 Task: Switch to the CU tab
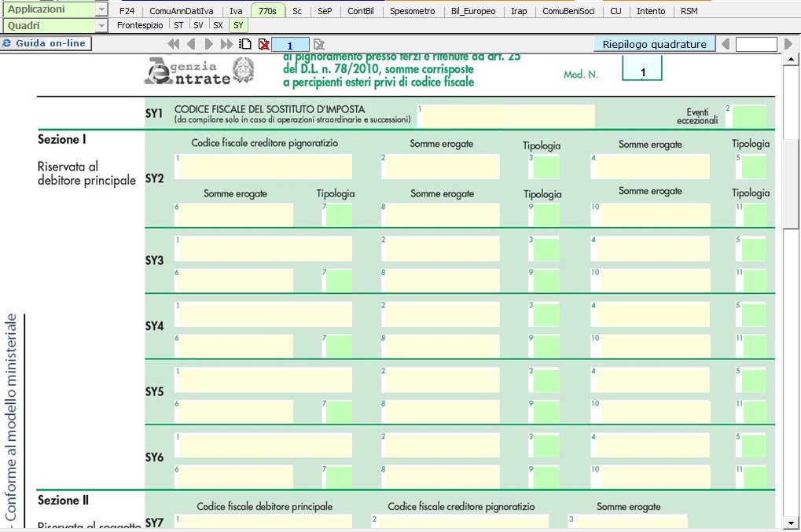[615, 11]
